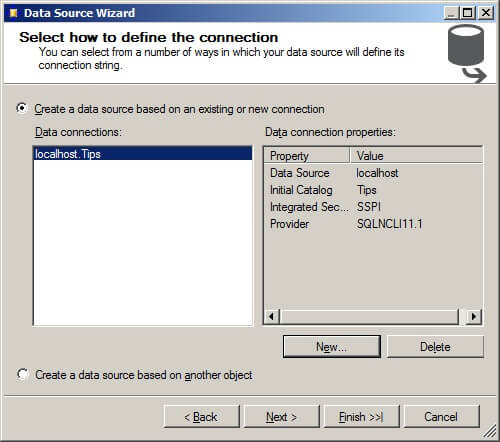Viewport: 500px width, 442px height.
Task: Click the SQLNCLI11.1 value cell
Action: coord(389,224)
